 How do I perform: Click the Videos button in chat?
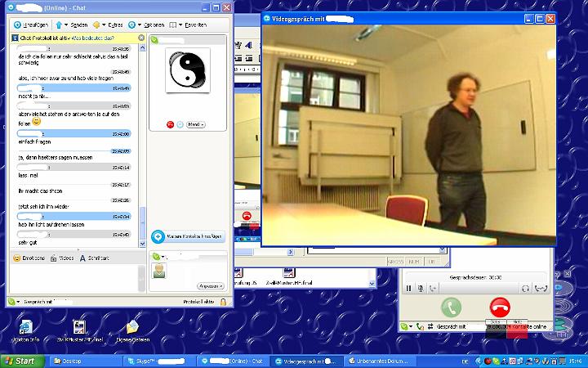pyautogui.click(x=62, y=258)
